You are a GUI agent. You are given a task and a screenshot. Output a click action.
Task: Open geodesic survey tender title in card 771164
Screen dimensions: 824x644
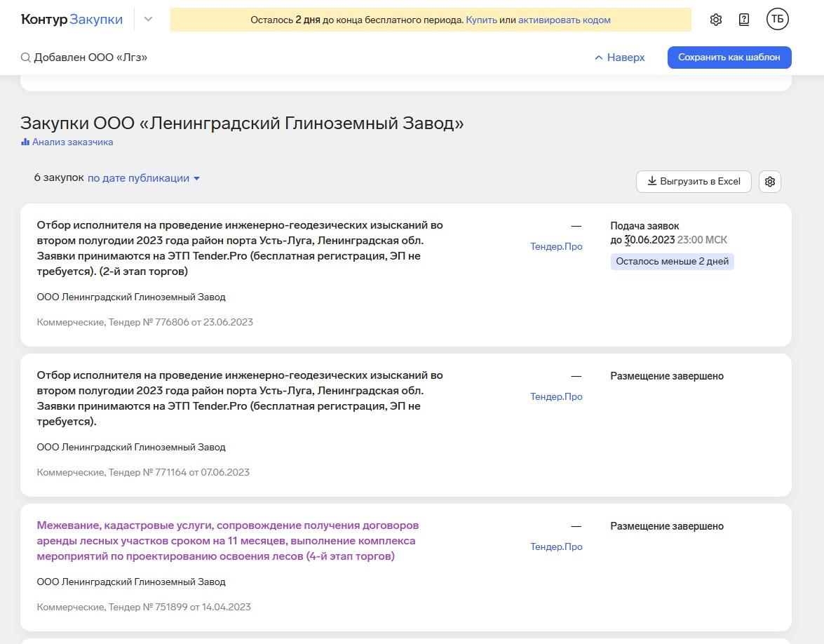240,398
